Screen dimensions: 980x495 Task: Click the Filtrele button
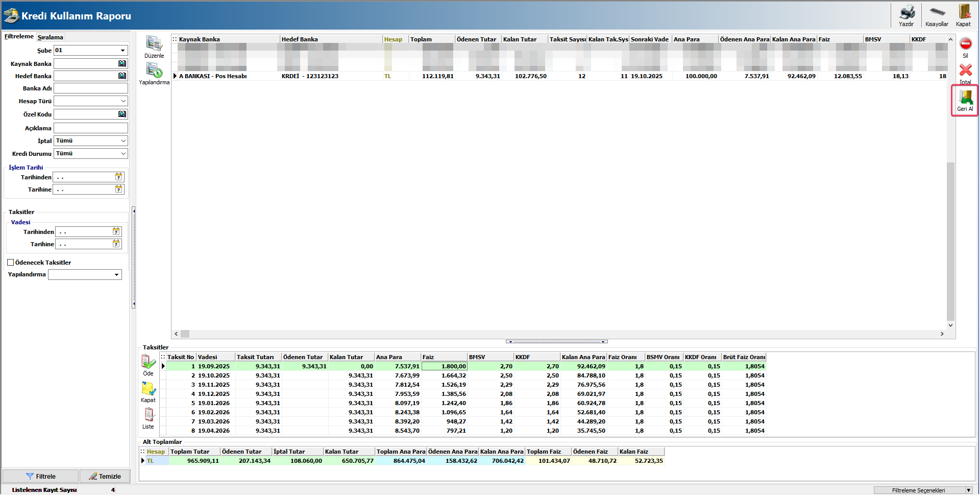click(41, 476)
